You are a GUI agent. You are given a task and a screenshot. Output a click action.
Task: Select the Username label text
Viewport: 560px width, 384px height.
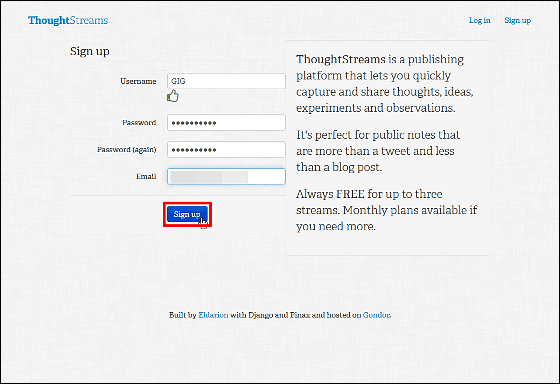click(138, 81)
